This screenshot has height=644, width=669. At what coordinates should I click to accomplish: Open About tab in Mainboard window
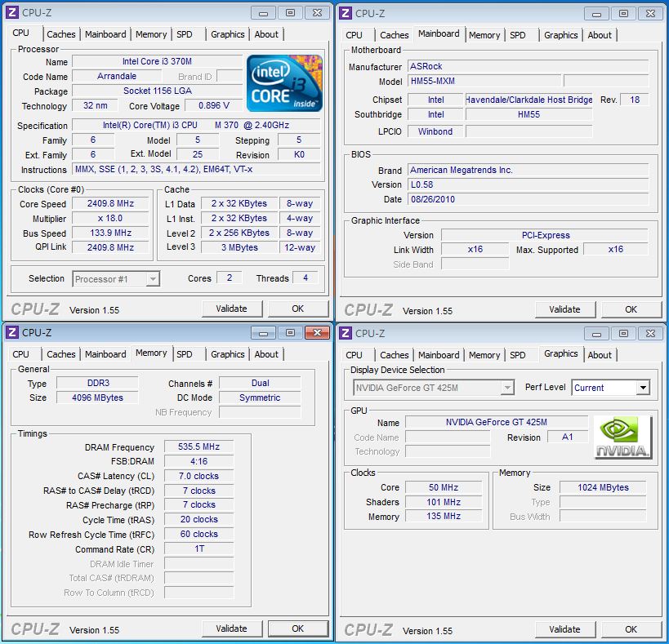[600, 35]
